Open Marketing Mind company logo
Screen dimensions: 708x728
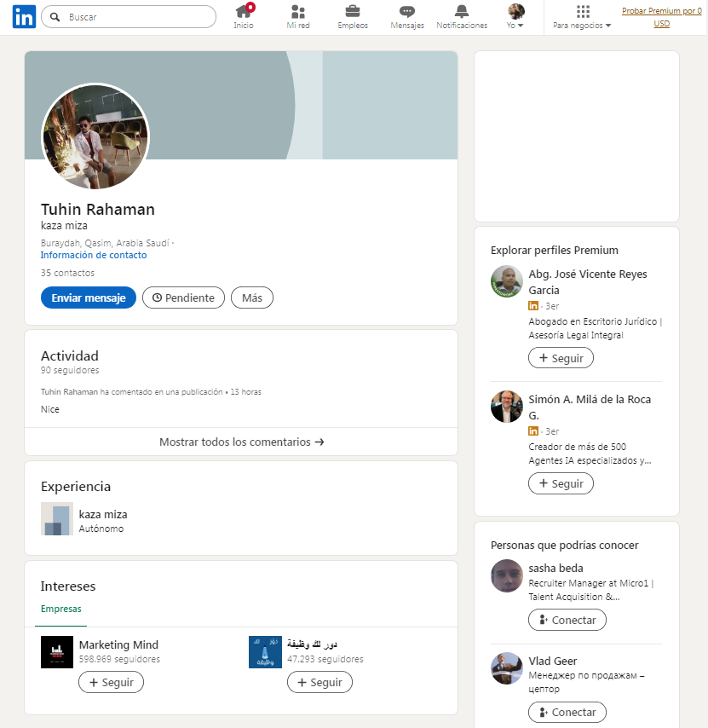pyautogui.click(x=57, y=652)
